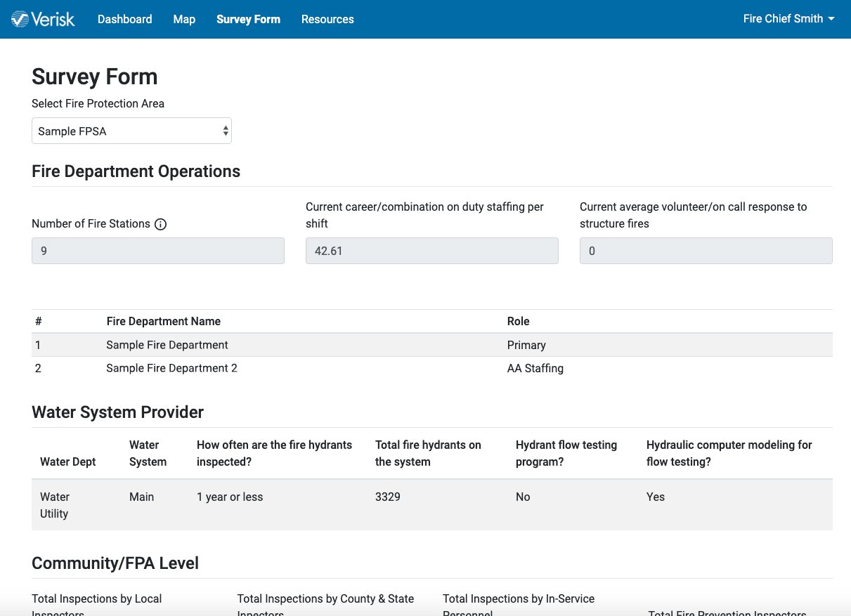This screenshot has width=851, height=616.
Task: Click the volunteer response to structure fires field
Action: [x=706, y=250]
